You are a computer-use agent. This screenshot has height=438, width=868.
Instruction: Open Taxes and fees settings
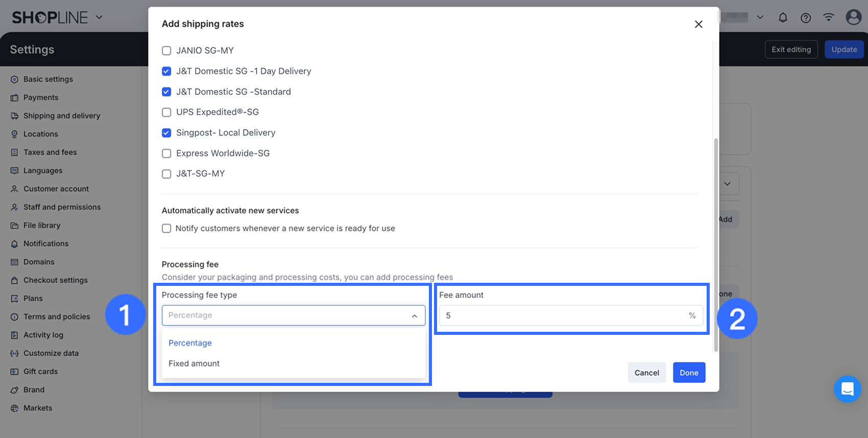tap(50, 152)
